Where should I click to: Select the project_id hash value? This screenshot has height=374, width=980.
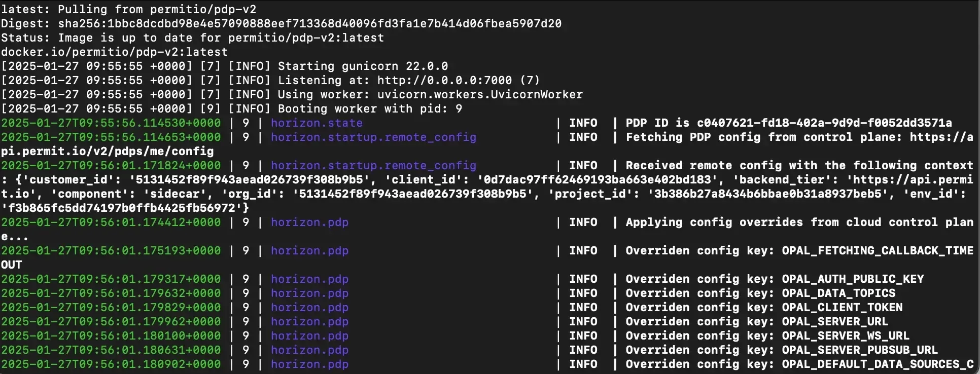[x=771, y=194]
